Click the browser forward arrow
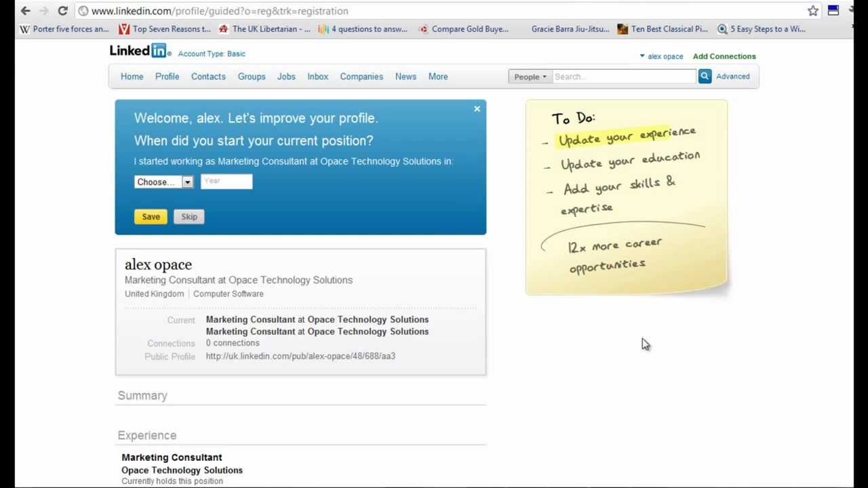The width and height of the screenshot is (868, 488). click(44, 11)
